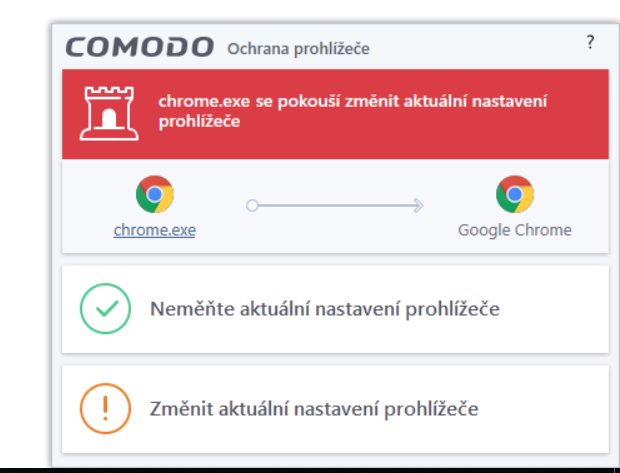Image resolution: width=620 pixels, height=473 pixels.
Task: Click the green checkmark circle icon
Action: click(x=105, y=309)
